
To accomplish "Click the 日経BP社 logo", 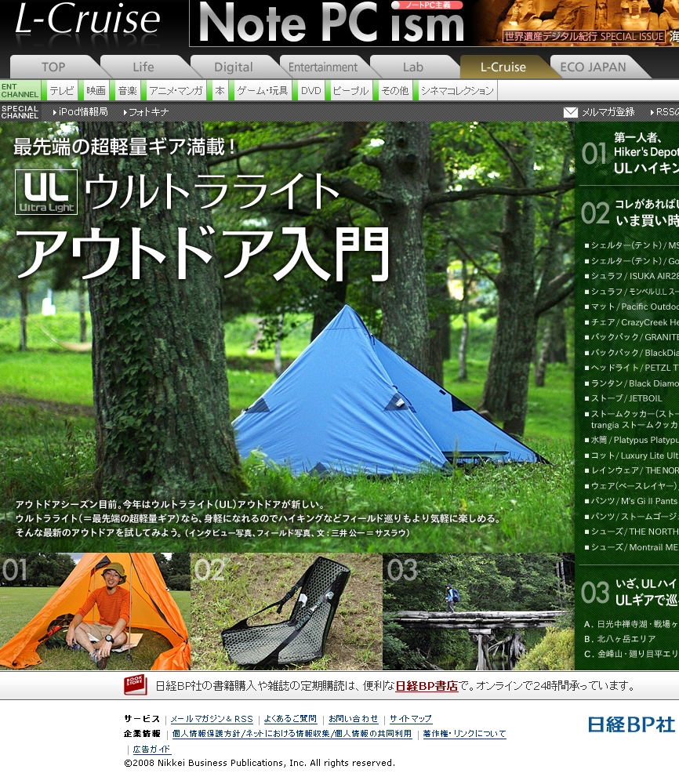I will tap(631, 724).
